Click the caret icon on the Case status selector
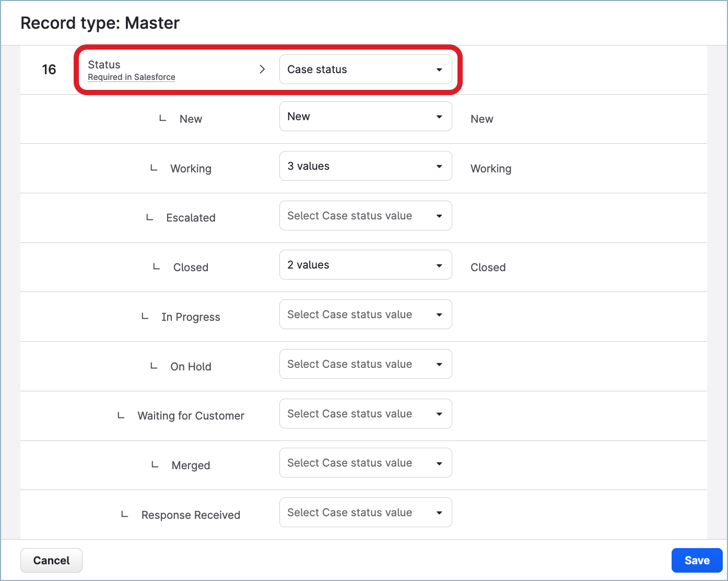The width and height of the screenshot is (728, 581). [439, 69]
